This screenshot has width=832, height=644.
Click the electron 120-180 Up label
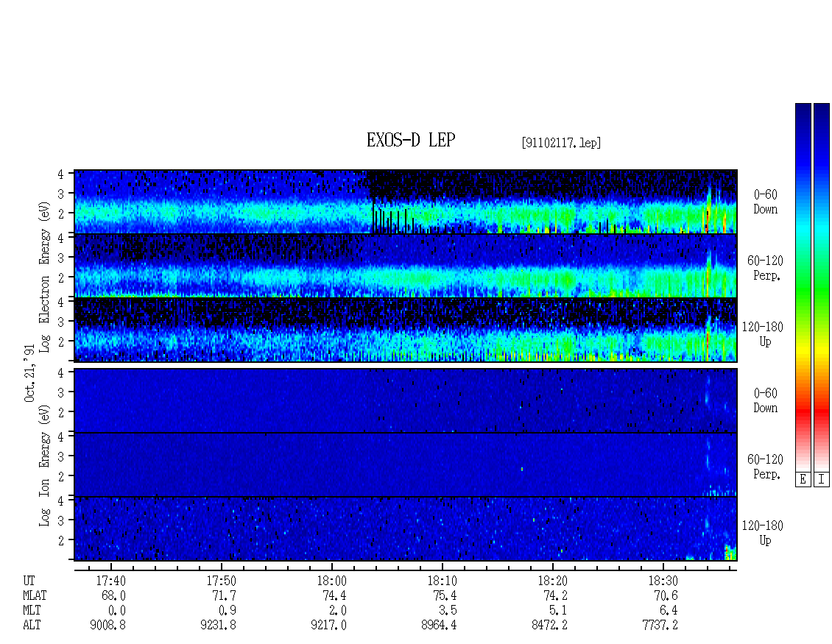(762, 335)
